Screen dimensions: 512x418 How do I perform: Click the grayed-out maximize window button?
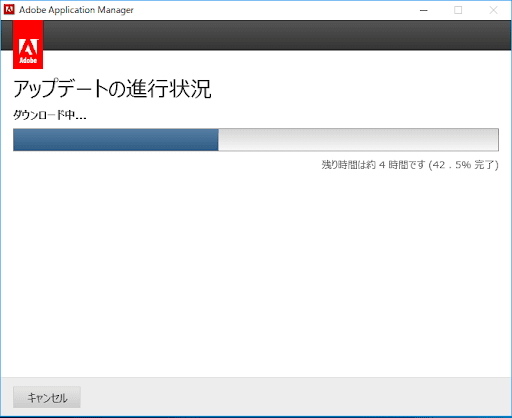click(x=458, y=10)
